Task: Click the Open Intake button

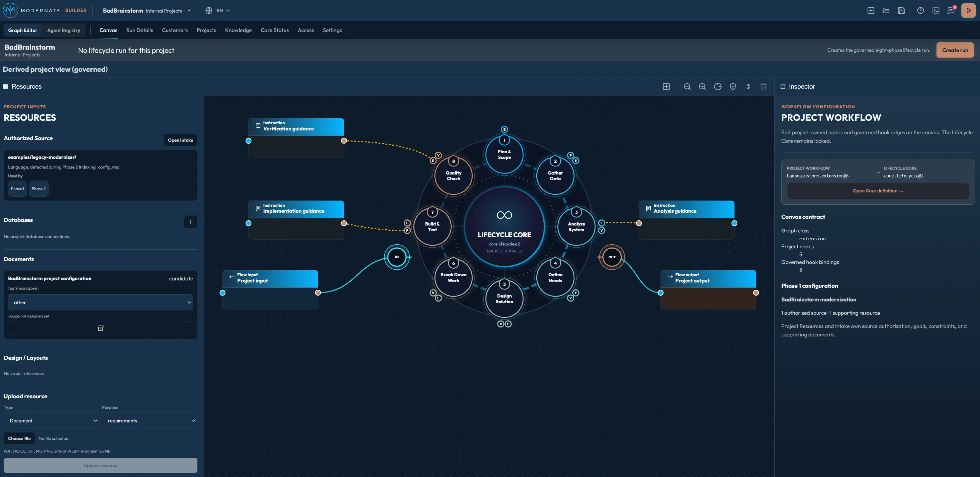Action: (x=180, y=140)
